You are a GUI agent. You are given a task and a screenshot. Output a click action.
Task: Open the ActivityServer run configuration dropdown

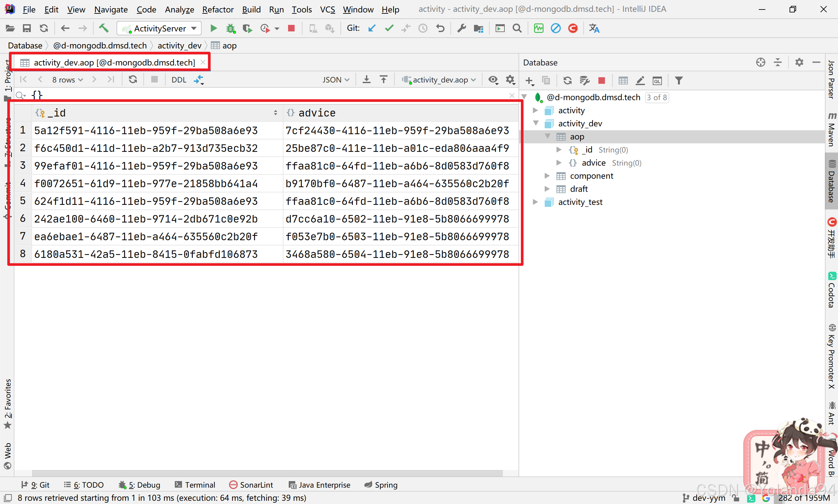tap(159, 28)
